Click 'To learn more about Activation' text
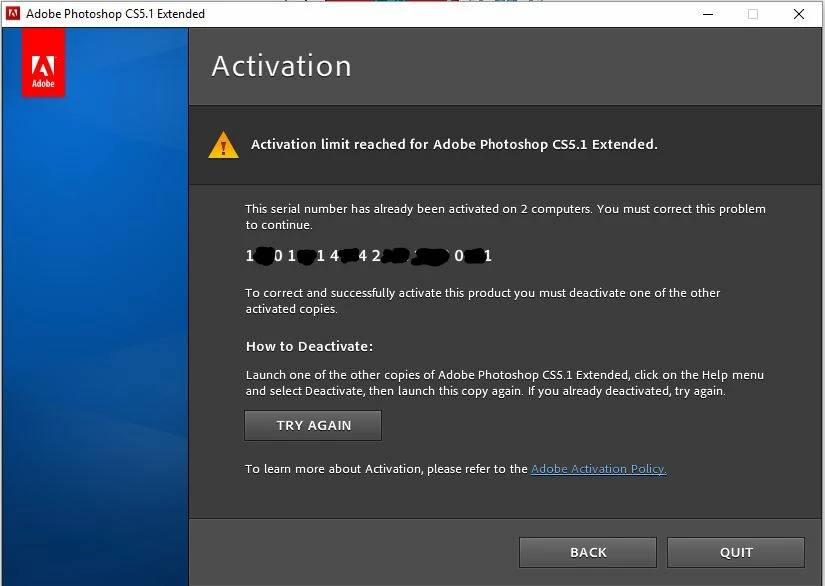Screen dimensions: 825x586 pyautogui.click(x=386, y=469)
